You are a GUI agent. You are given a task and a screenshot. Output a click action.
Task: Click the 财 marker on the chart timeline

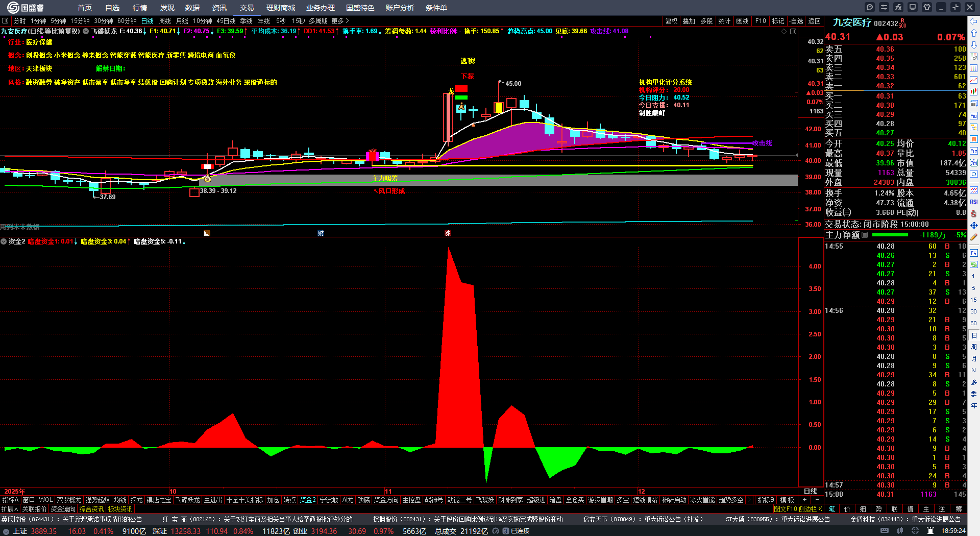[321, 233]
